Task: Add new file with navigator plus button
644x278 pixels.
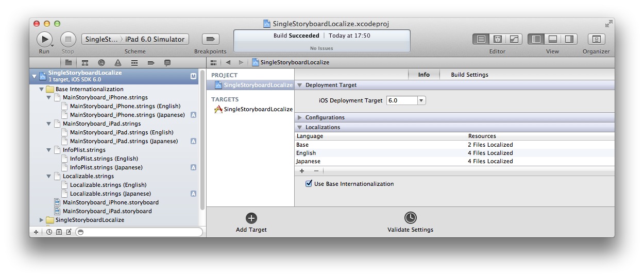Action: coord(36,232)
